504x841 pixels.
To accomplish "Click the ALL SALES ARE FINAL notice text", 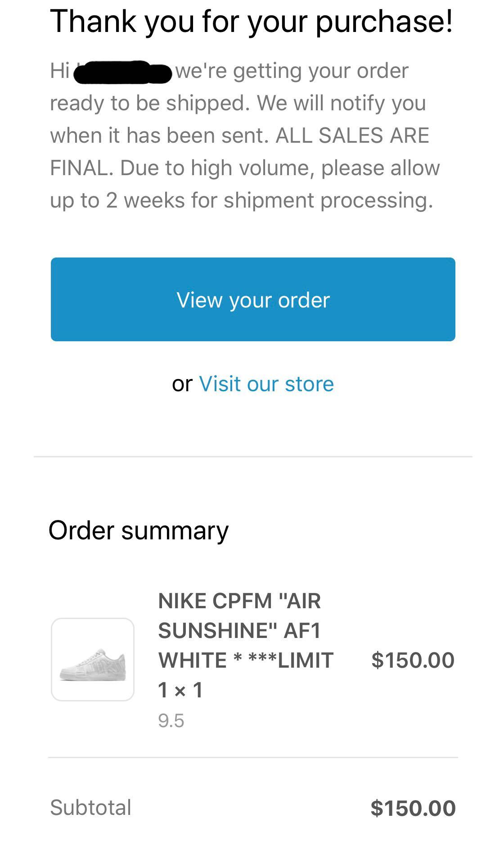I will pos(352,136).
